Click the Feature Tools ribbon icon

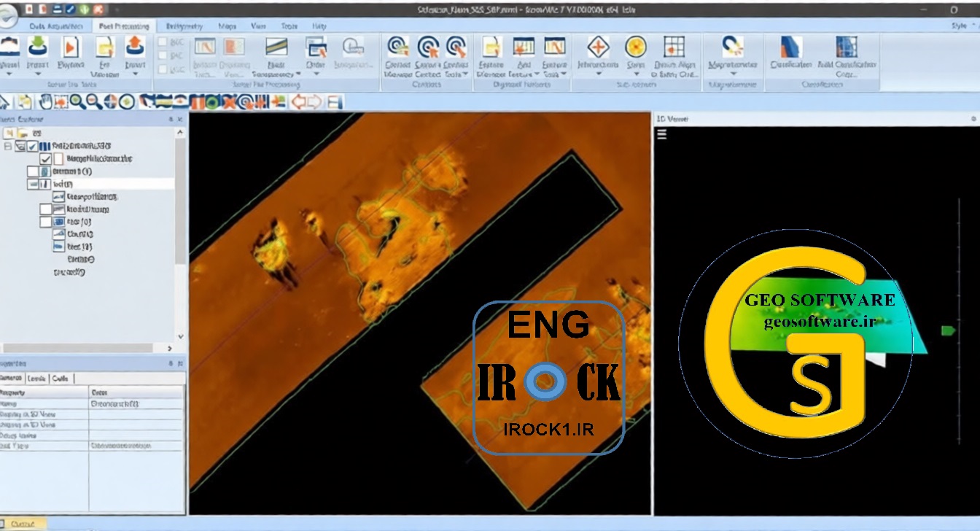[x=555, y=47]
